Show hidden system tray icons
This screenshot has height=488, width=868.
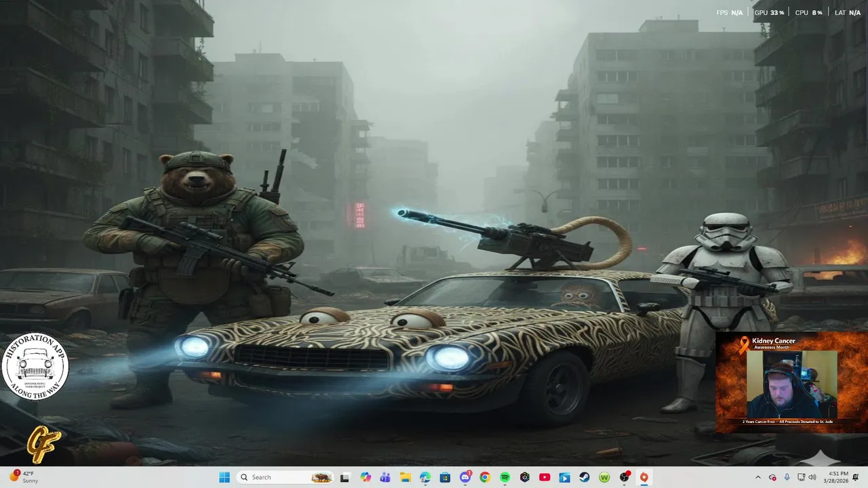point(758,477)
